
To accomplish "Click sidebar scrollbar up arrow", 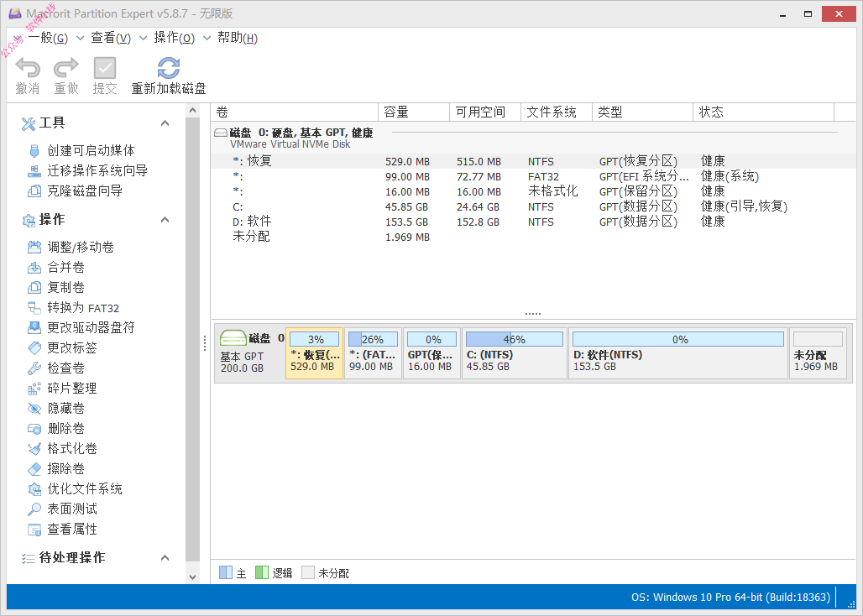I will 192,110.
